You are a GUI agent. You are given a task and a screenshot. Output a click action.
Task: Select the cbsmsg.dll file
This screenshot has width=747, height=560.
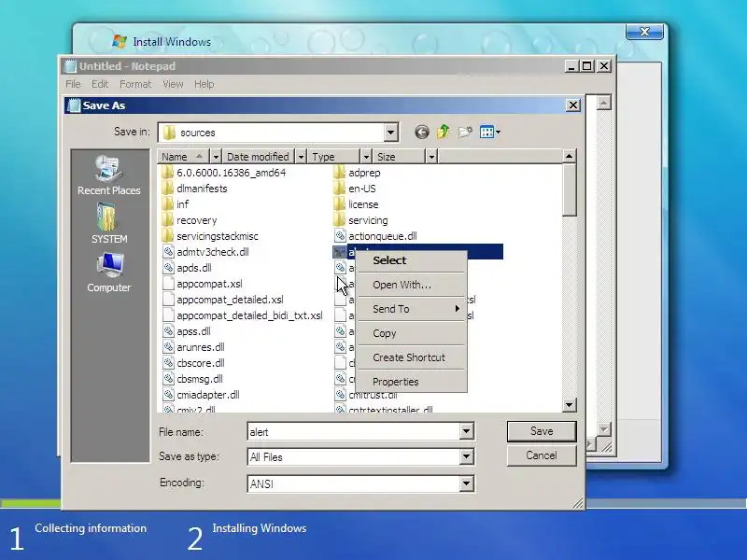pyautogui.click(x=192, y=379)
